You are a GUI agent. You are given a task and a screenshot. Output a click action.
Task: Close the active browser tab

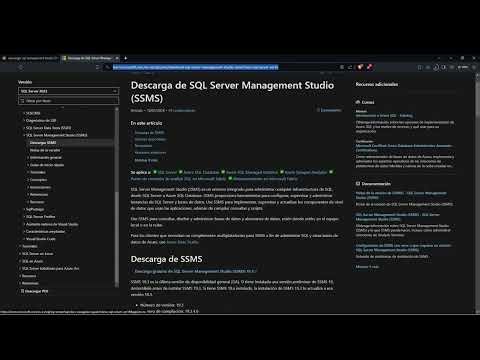coord(117,58)
